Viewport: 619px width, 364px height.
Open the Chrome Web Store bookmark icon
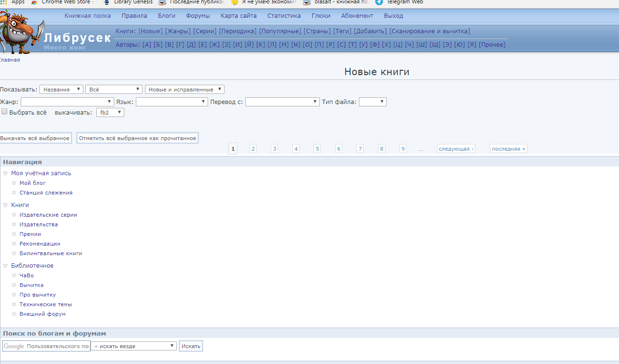click(x=34, y=2)
